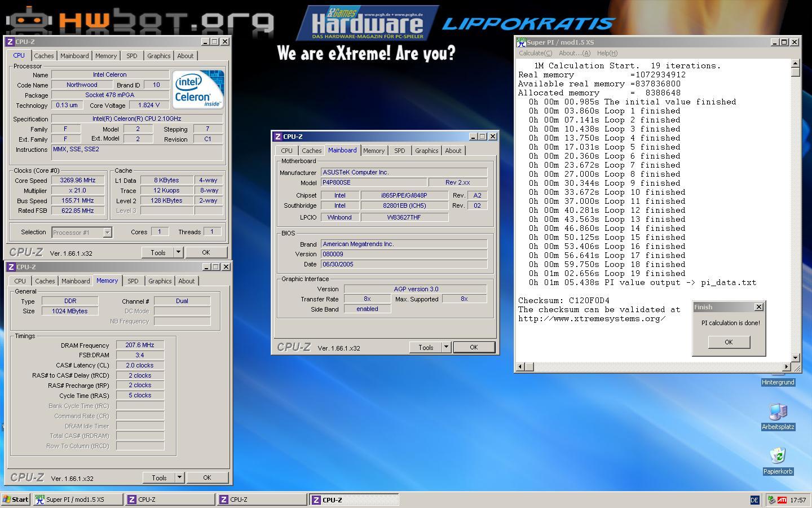Click the Intel Celeron inside logo
This screenshot has height=508, width=812.
point(198,89)
